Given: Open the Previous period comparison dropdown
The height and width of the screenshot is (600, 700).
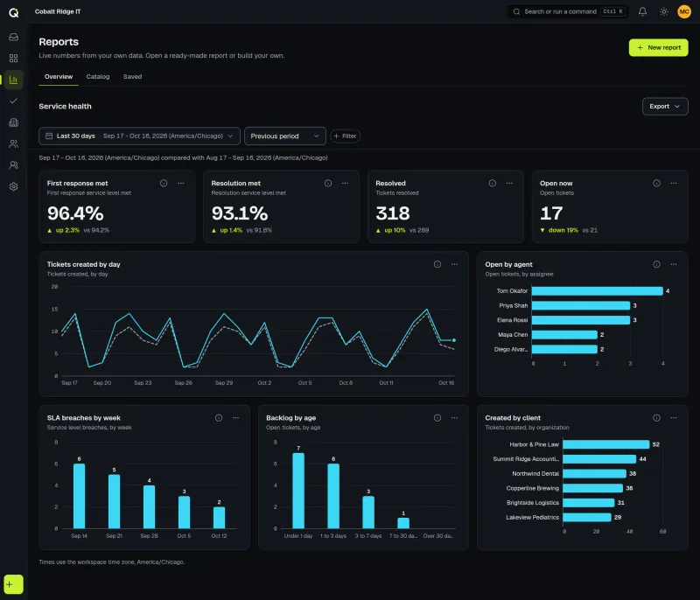Looking at the screenshot, I should (285, 136).
